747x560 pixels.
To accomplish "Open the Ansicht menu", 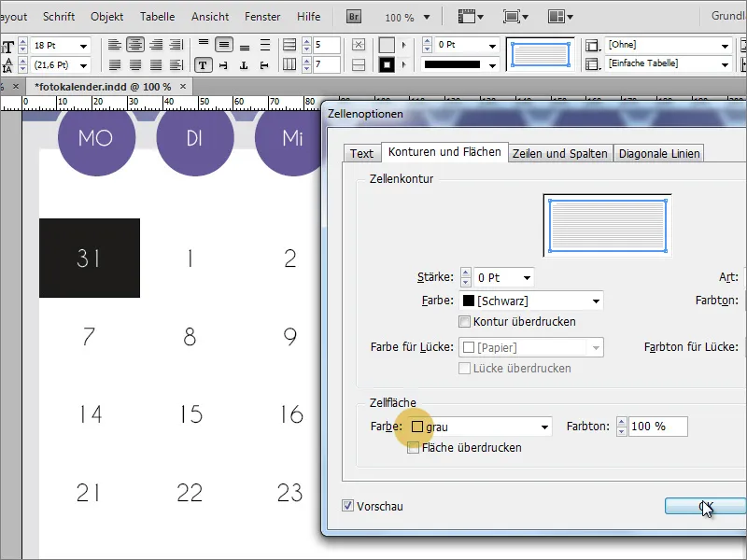I will tap(210, 17).
